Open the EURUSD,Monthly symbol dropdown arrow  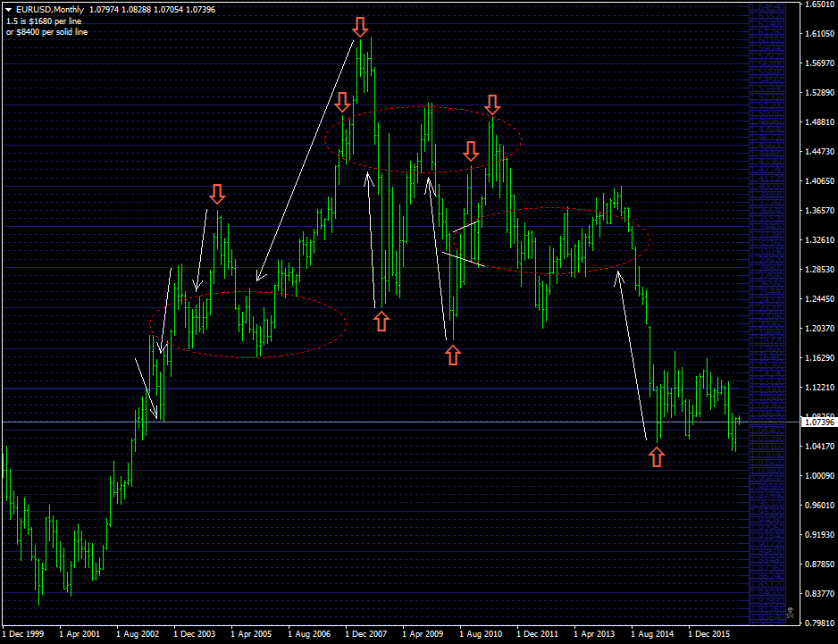(7, 8)
